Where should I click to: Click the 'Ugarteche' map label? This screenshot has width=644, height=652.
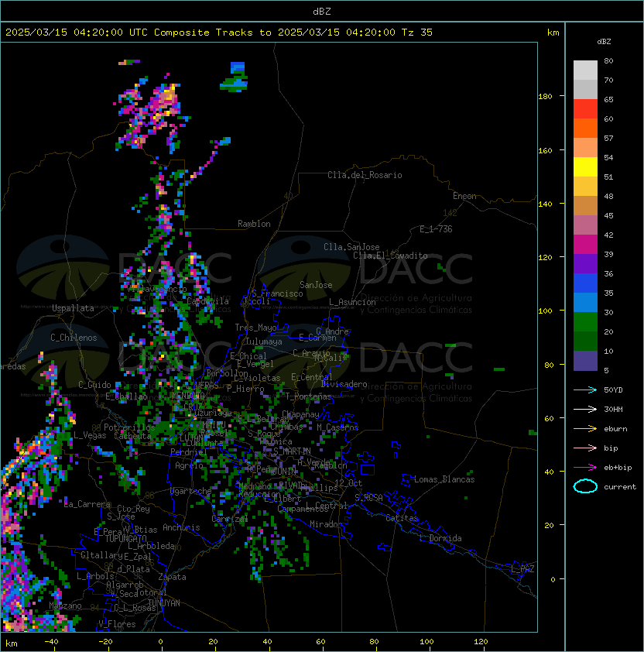pyautogui.click(x=190, y=491)
